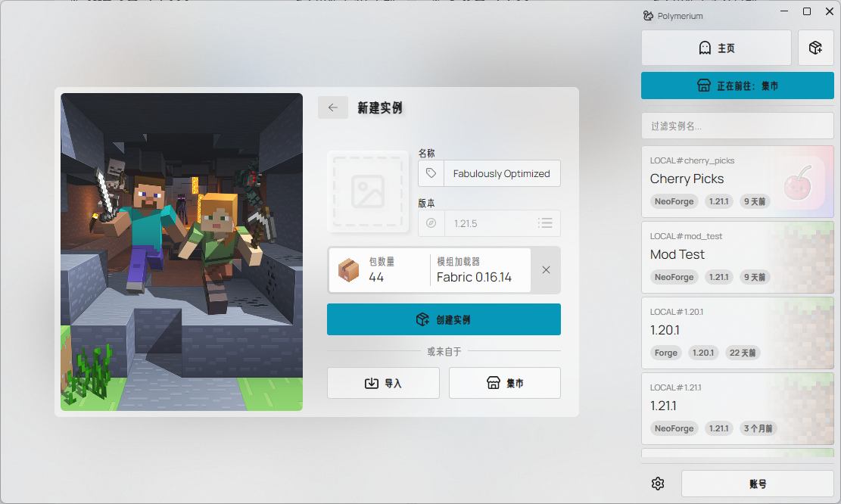The image size is (841, 504).
Task: Open settings gear in bottom sidebar
Action: pos(658,484)
